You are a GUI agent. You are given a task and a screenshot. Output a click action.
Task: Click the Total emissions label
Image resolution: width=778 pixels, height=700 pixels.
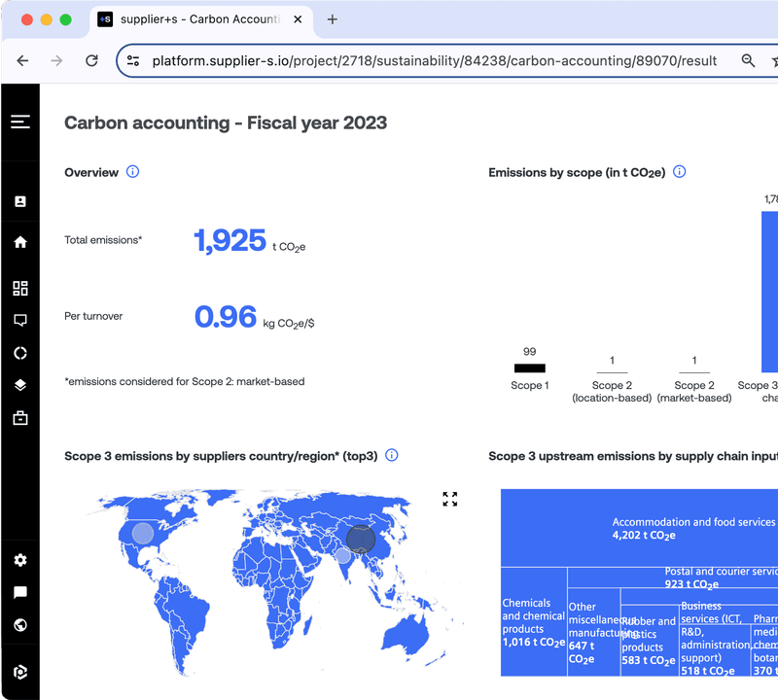[x=103, y=240]
